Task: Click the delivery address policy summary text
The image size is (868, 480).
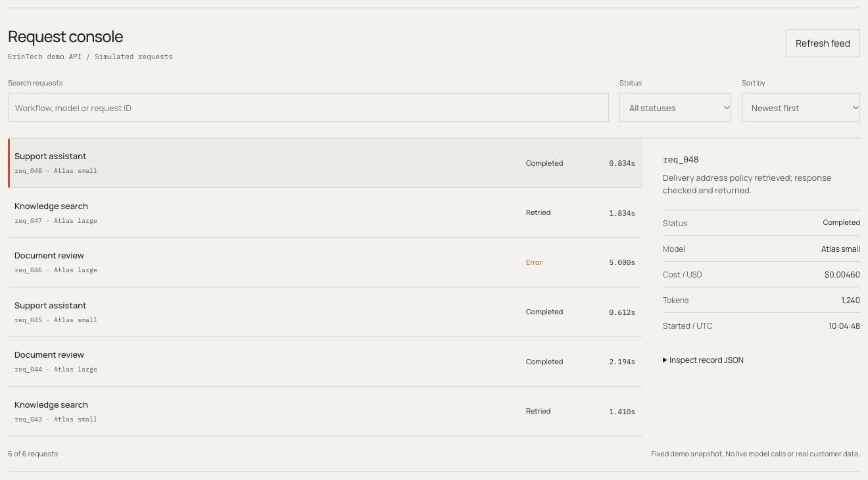Action: coord(747,184)
